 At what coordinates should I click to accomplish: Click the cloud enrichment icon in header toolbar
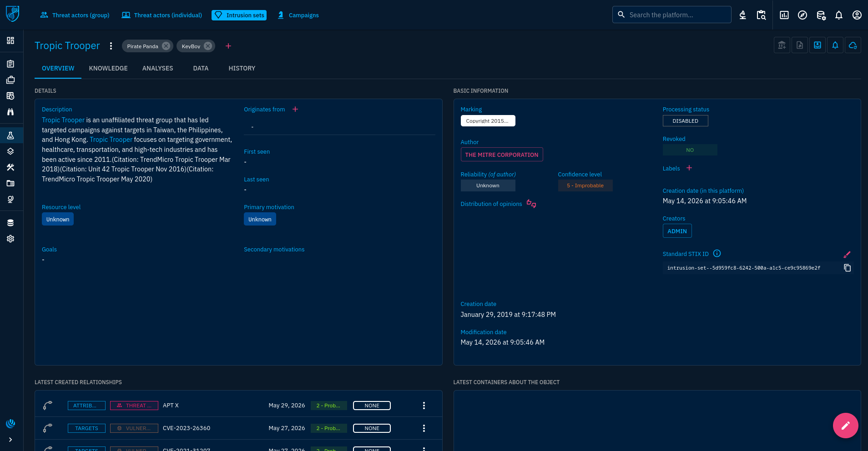(853, 45)
